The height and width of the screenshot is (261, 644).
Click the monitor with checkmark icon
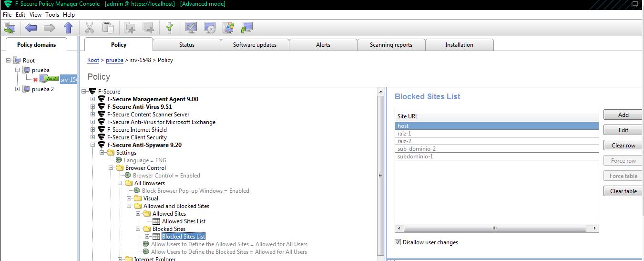pos(191,28)
